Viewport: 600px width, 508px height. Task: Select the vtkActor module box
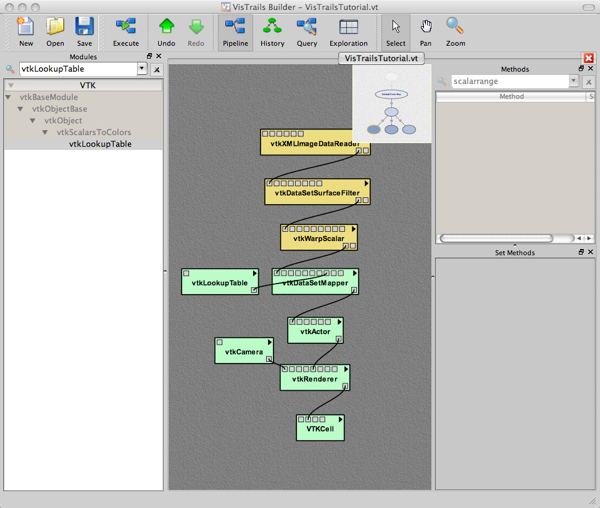pos(315,332)
